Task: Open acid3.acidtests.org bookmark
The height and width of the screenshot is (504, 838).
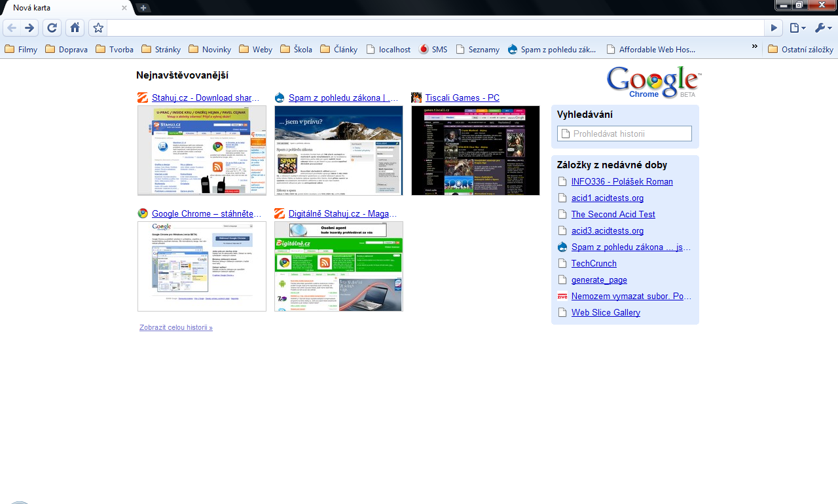Action: pos(608,230)
